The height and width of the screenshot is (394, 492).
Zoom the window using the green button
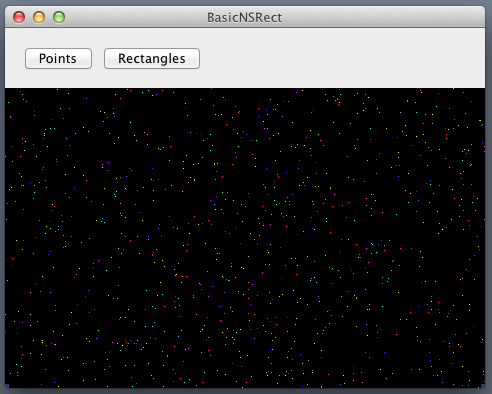(59, 17)
